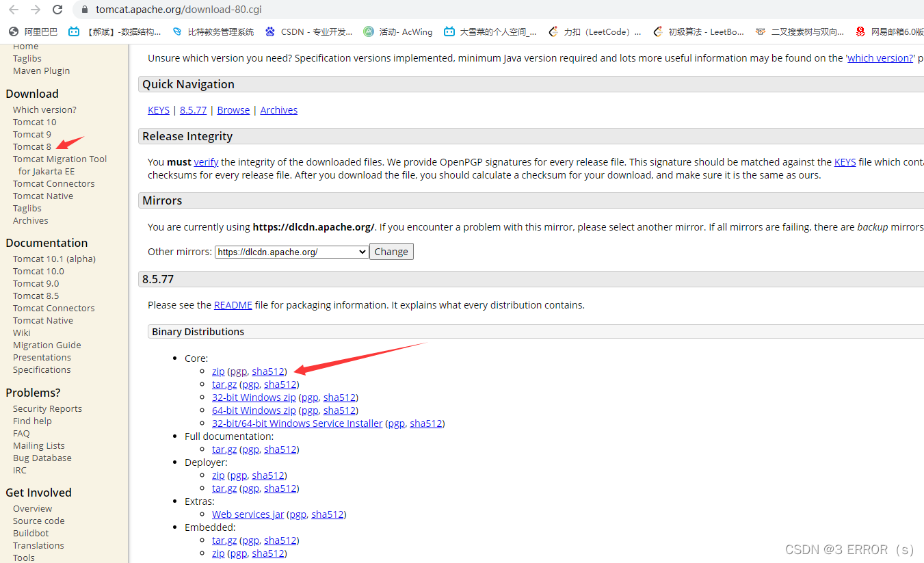Download the Embedded tar.gz
Screen dimensions: 924x563
coord(224,540)
